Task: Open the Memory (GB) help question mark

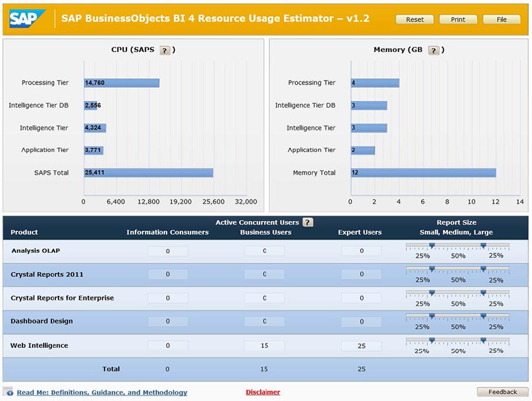Action: coord(434,51)
